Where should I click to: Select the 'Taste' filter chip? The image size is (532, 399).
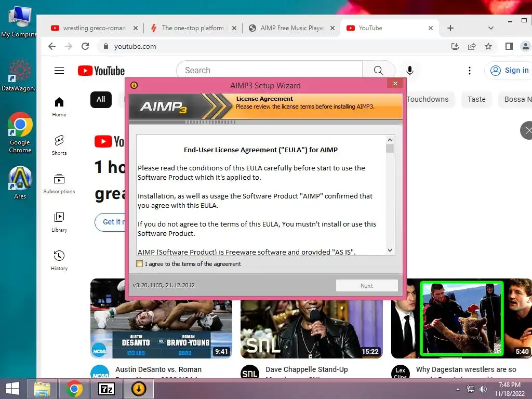click(476, 99)
